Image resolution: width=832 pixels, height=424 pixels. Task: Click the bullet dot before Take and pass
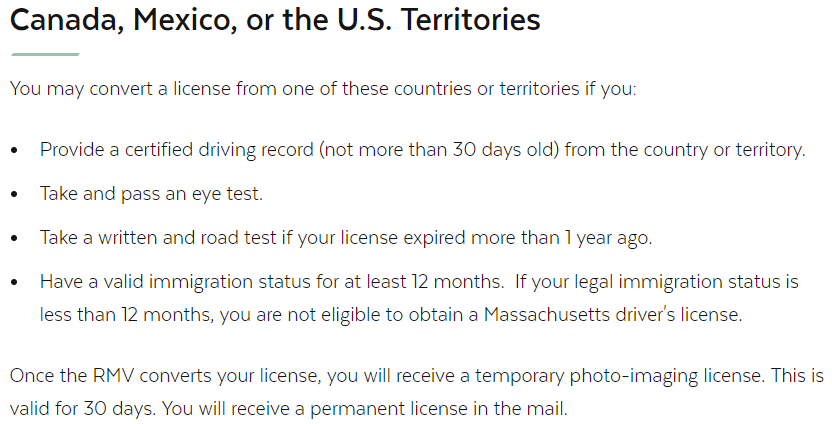14,194
